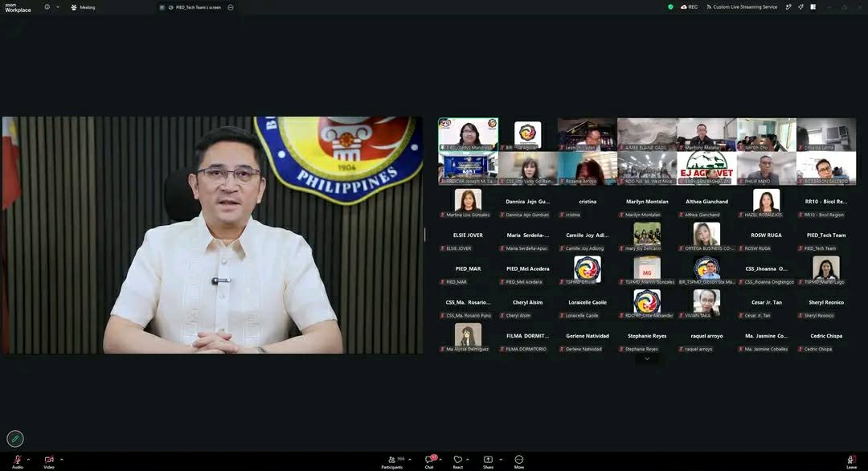This screenshot has height=471, width=868.
Task: Select the Cesar Jr. Tan tile
Action: click(x=766, y=305)
